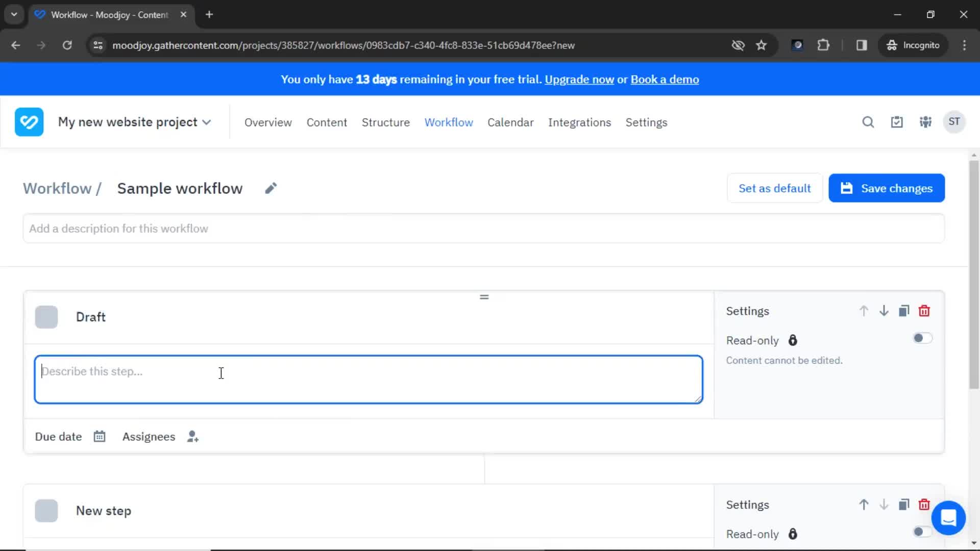This screenshot has width=980, height=551.
Task: Reload the browser page
Action: click(x=67, y=45)
